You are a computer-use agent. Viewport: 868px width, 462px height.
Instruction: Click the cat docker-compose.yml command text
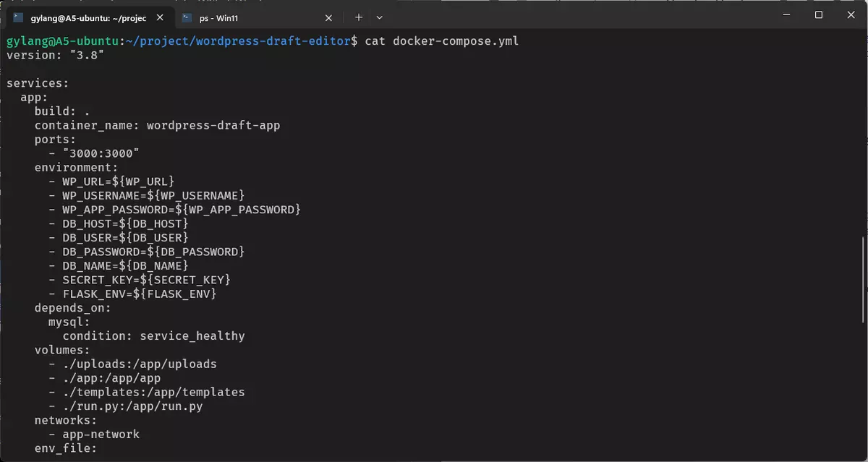click(441, 41)
